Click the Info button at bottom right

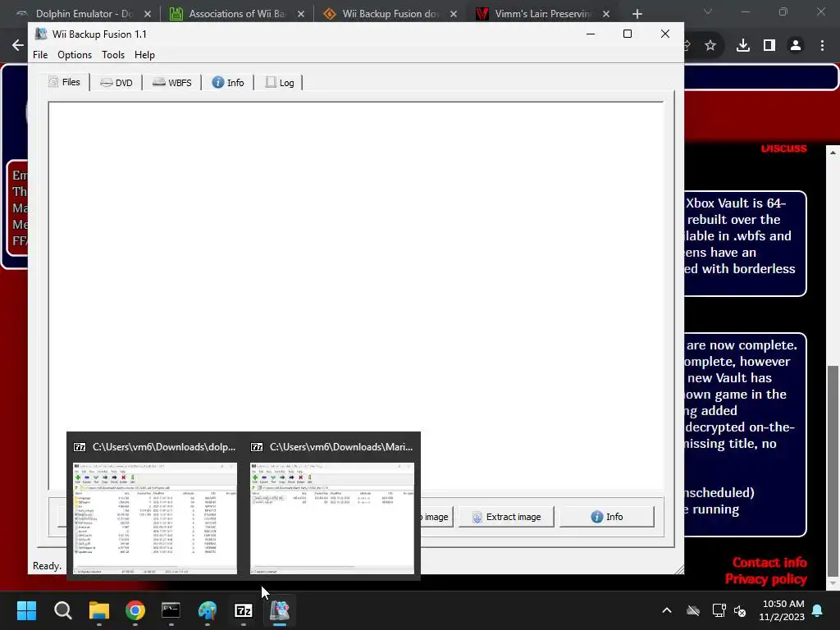tap(607, 517)
